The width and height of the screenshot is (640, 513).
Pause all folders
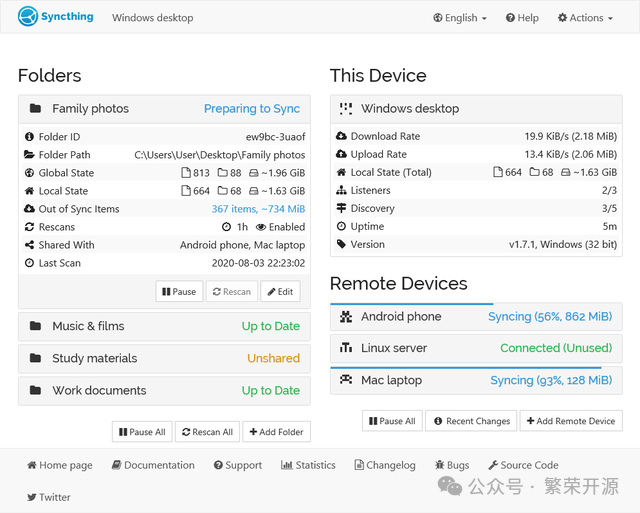pyautogui.click(x=141, y=432)
